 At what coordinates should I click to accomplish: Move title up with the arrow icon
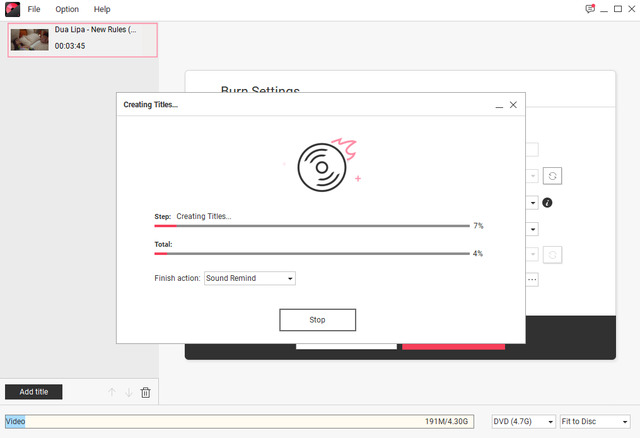pyautogui.click(x=111, y=392)
